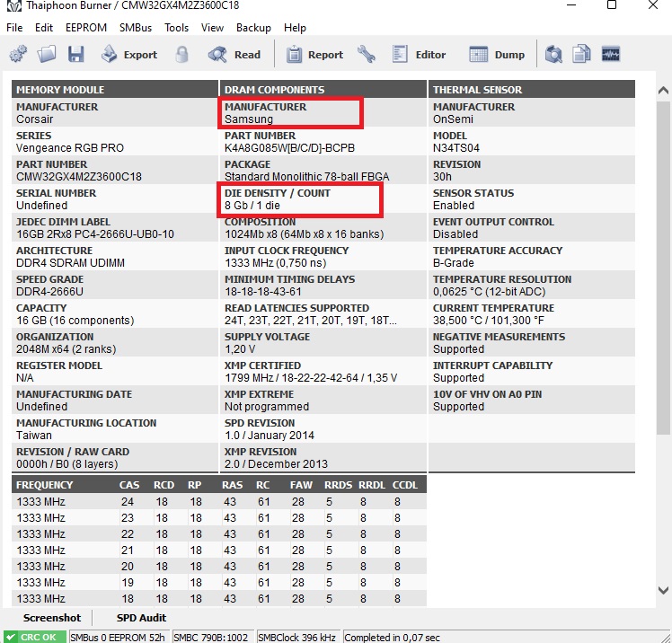The height and width of the screenshot is (643, 672).
Task: Click manufacturing location Taiwan
Action: click(x=34, y=435)
